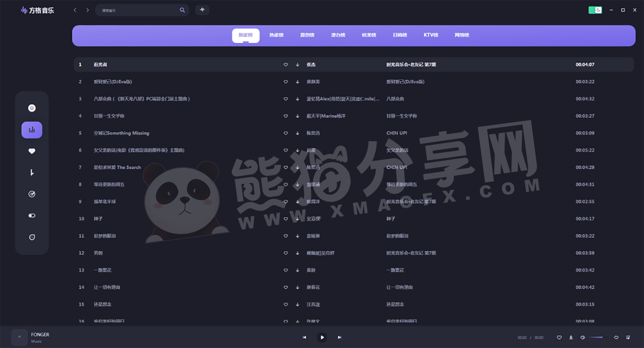644x348 pixels.
Task: Toggle the green theme switch near the window controls
Action: pos(595,10)
